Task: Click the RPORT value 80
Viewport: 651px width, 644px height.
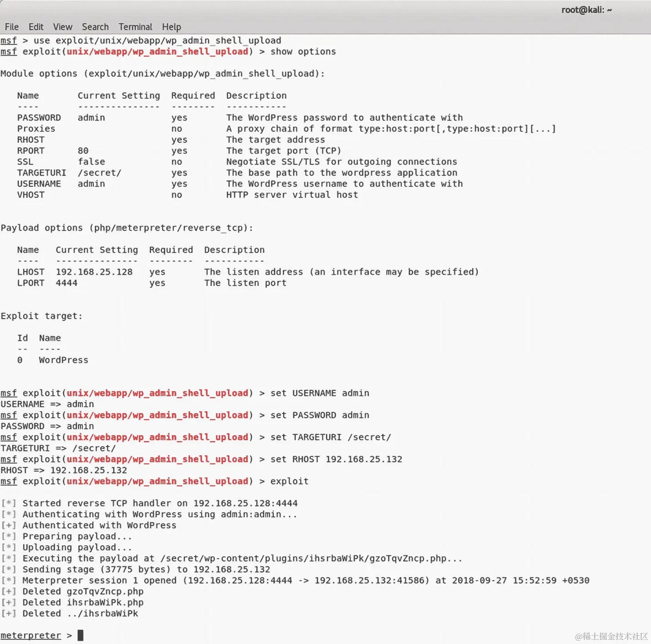Action: tap(83, 151)
